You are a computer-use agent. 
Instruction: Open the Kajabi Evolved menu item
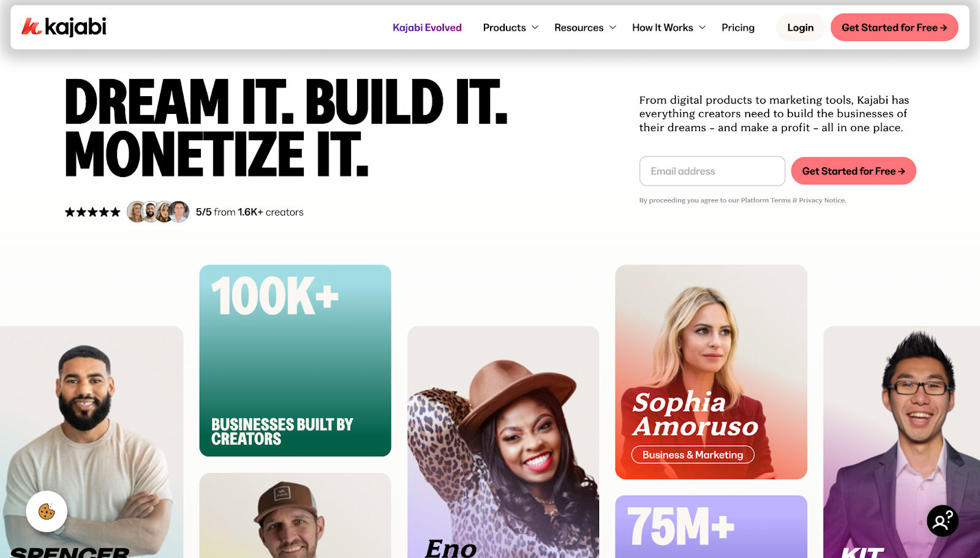coord(427,28)
